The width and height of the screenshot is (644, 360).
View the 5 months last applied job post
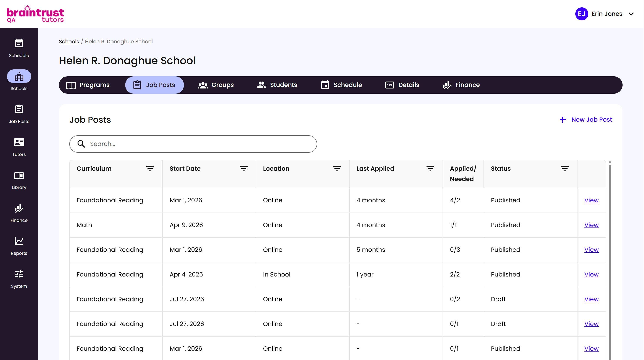(591, 250)
